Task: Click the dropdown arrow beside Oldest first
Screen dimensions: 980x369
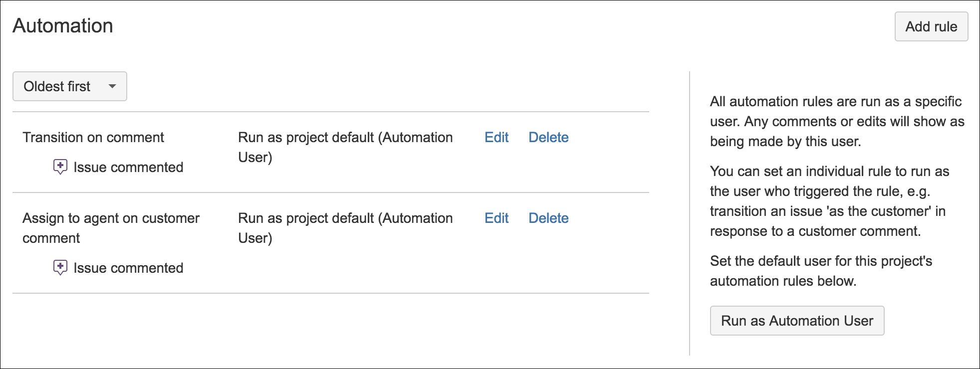Action: [x=112, y=86]
